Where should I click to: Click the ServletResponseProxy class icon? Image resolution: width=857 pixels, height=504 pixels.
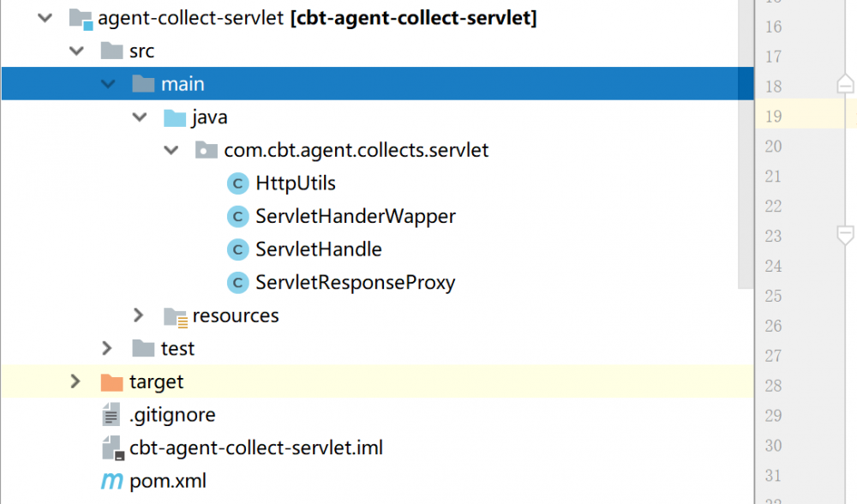tap(237, 283)
